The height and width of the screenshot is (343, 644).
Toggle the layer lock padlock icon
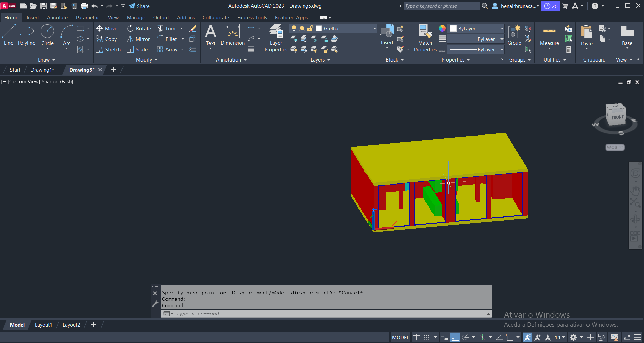[310, 29]
